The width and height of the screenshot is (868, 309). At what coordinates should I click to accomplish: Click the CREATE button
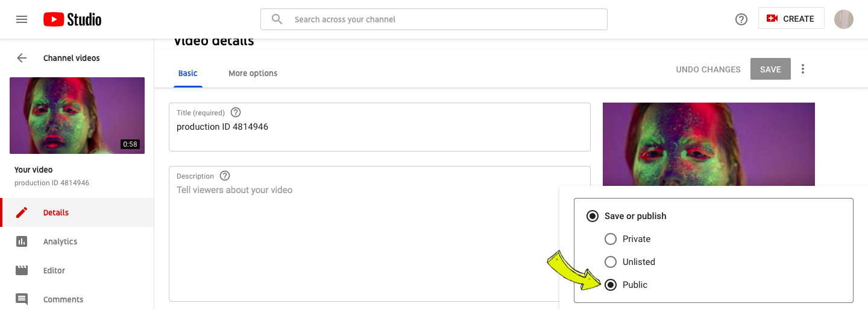[791, 19]
